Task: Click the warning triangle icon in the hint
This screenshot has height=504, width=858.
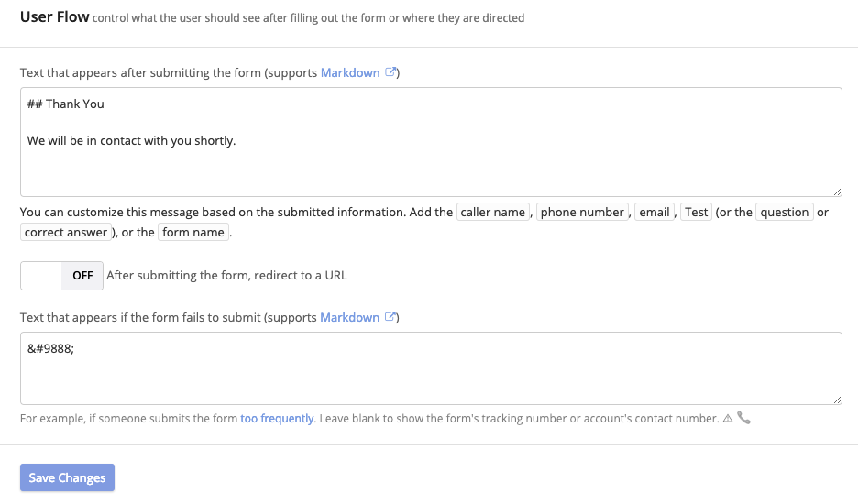Action: tap(728, 418)
